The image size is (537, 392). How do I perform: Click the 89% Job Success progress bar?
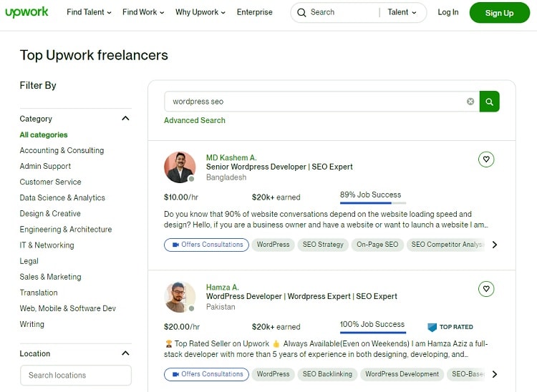pyautogui.click(x=373, y=203)
